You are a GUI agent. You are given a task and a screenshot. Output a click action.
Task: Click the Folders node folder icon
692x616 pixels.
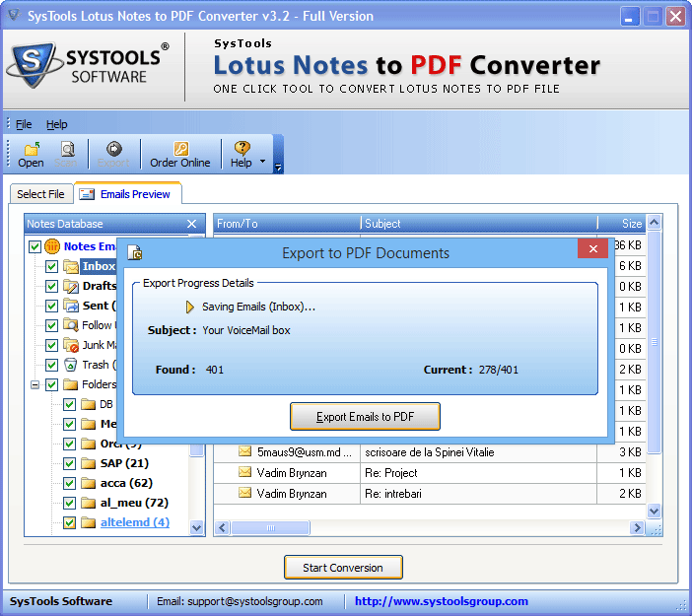pos(71,384)
